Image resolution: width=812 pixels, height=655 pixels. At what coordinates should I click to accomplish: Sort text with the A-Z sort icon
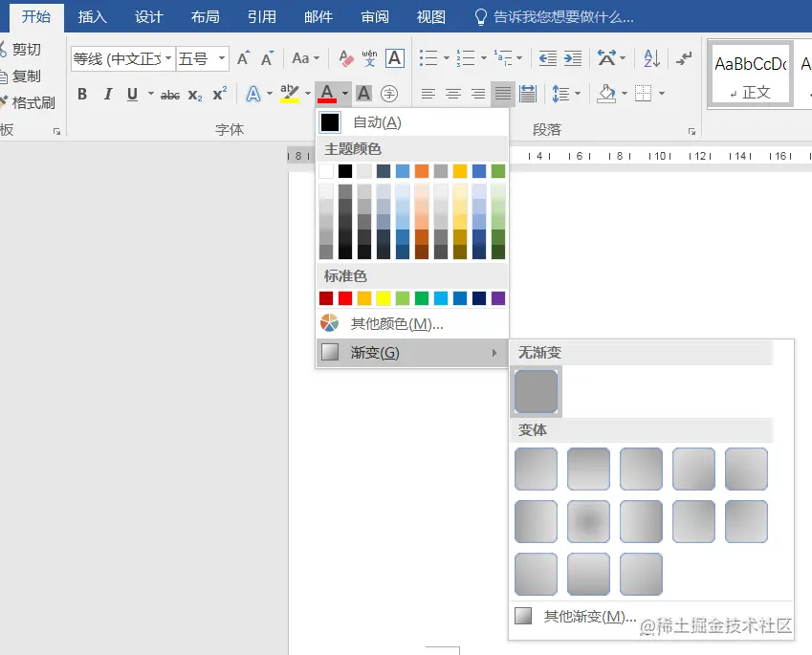pos(651,58)
